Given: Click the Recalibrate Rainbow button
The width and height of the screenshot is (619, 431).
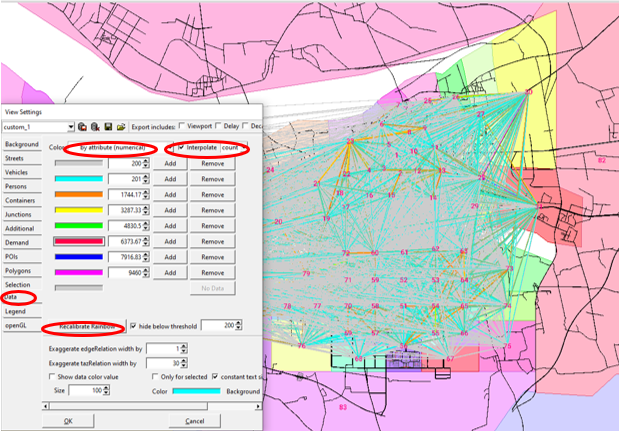Looking at the screenshot, I should coord(84,326).
